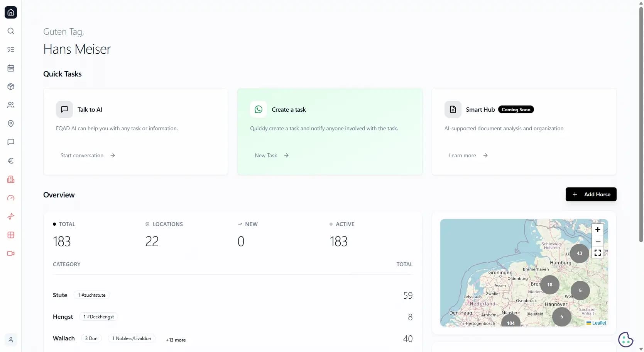This screenshot has width=644, height=352.
Task: Zoom in with the map plus control
Action: [x=598, y=229]
